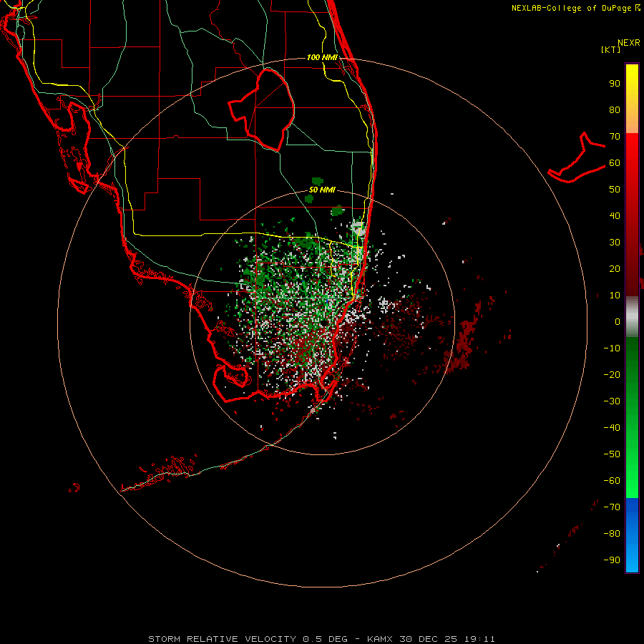
Task: Pick the blue segment of velocity color bar
Action: 632,535
